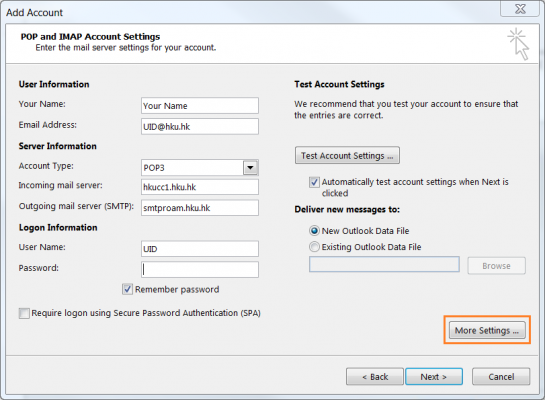Viewport: 545px width, 400px height.
Task: Click Test Account Settings button
Action: coord(347,155)
